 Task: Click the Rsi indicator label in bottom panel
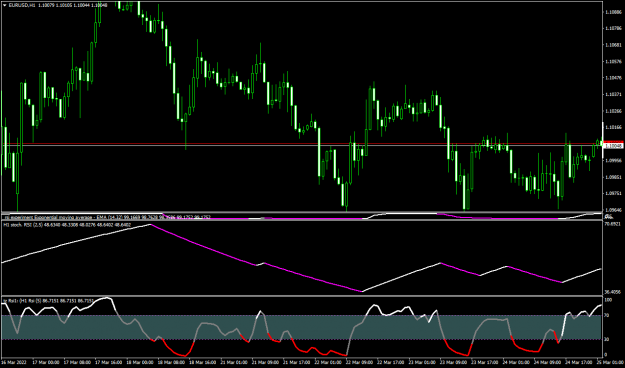pos(49,300)
